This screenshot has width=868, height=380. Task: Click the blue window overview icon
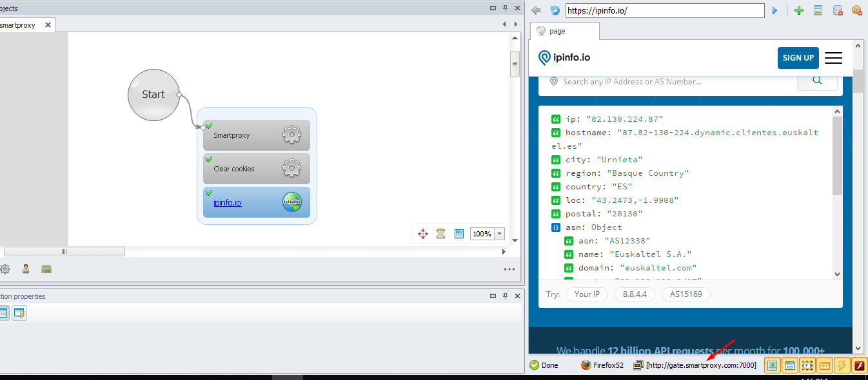pos(459,234)
